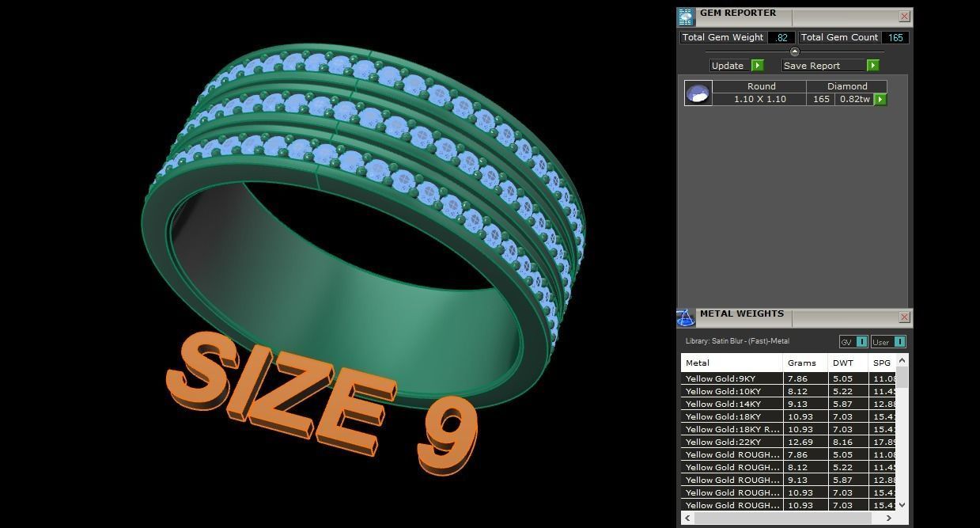
Task: Close the Metal Weights panel
Action: click(904, 317)
